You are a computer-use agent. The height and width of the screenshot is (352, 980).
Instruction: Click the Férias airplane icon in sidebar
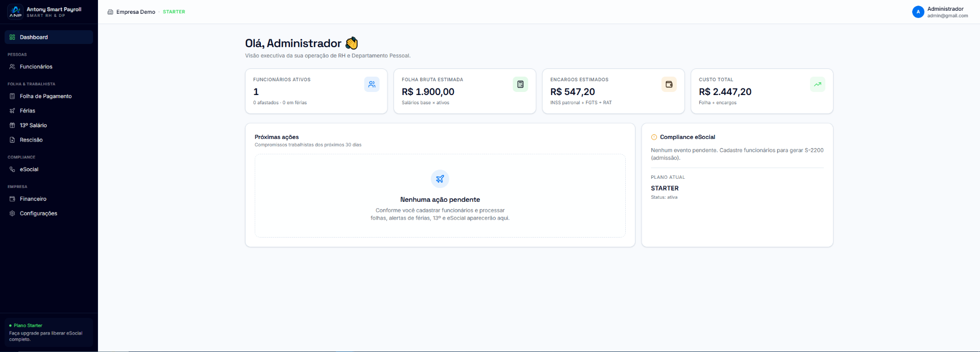[12, 111]
